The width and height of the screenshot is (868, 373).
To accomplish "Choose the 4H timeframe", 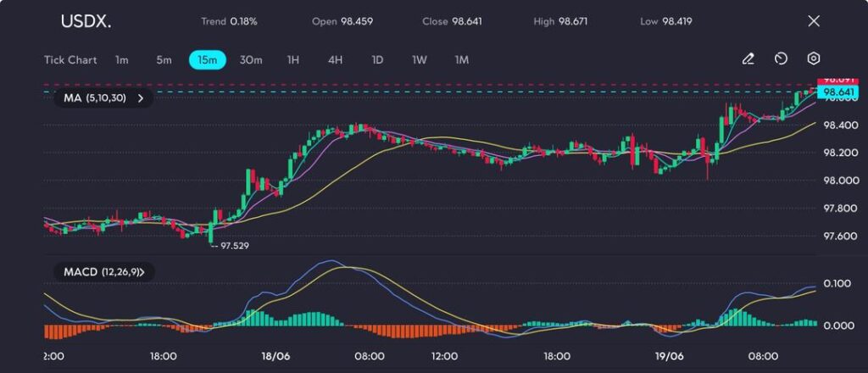I will 335,60.
